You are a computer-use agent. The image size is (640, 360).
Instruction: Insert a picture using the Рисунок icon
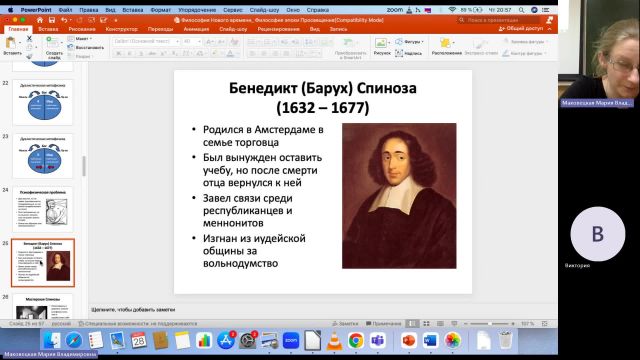(x=381, y=43)
